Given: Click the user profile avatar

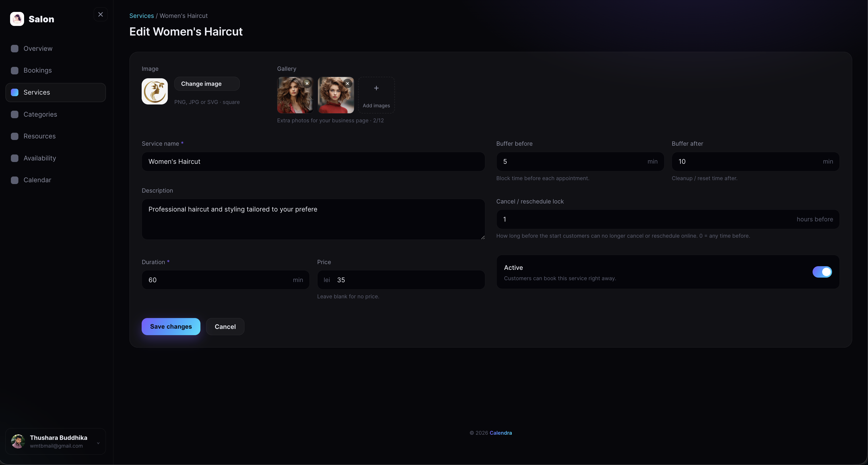Looking at the screenshot, I should pyautogui.click(x=18, y=441).
